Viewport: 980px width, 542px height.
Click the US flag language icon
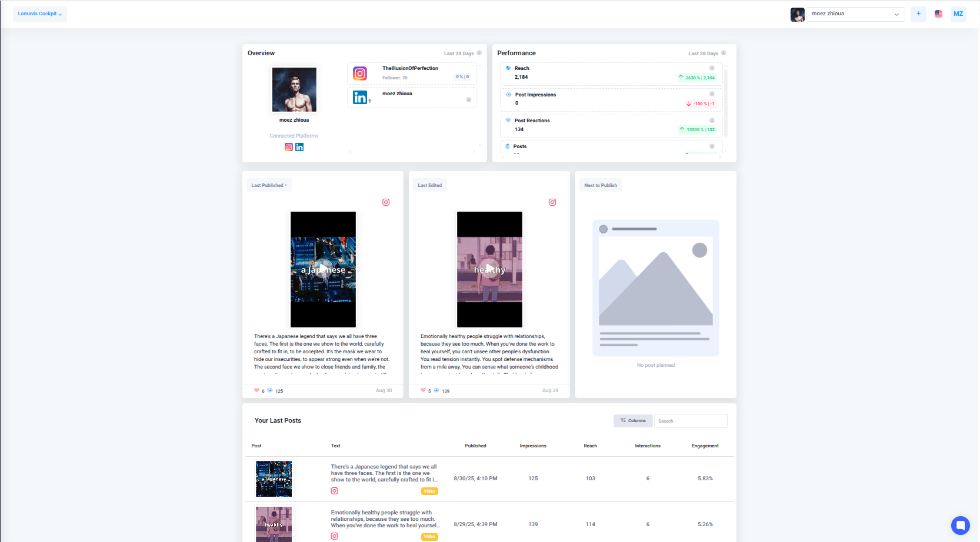(x=938, y=14)
